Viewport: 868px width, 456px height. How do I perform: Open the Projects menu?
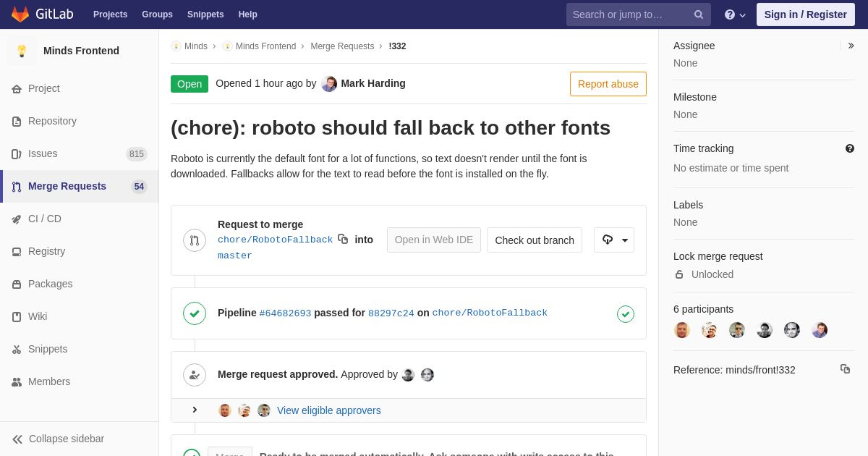point(110,14)
